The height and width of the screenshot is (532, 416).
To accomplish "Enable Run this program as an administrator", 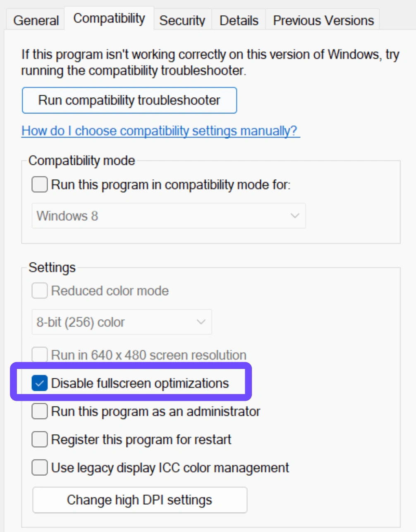I will point(40,412).
